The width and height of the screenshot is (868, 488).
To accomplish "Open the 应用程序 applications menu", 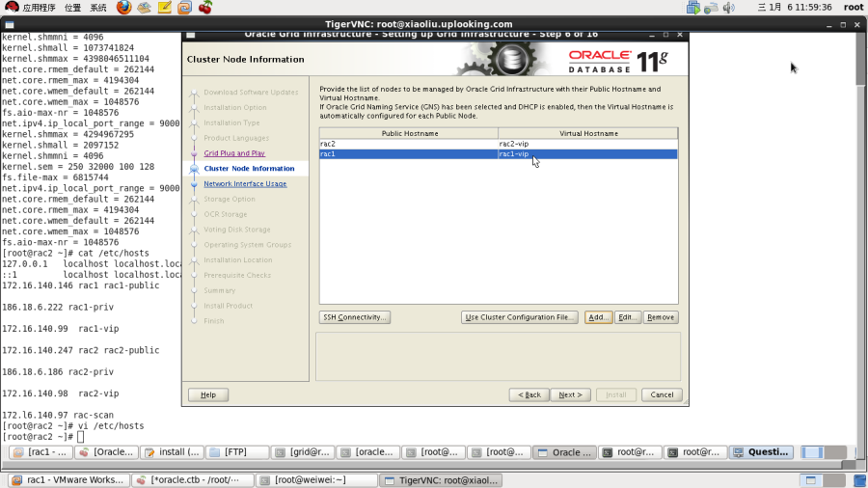I will click(40, 7).
